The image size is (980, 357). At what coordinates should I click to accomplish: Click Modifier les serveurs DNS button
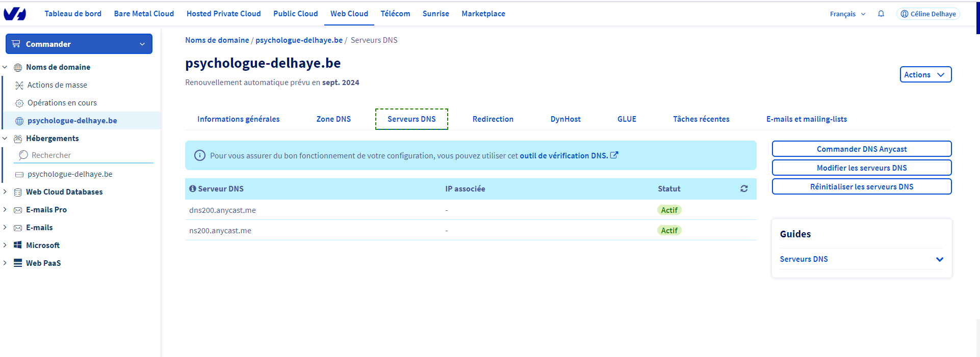(861, 168)
